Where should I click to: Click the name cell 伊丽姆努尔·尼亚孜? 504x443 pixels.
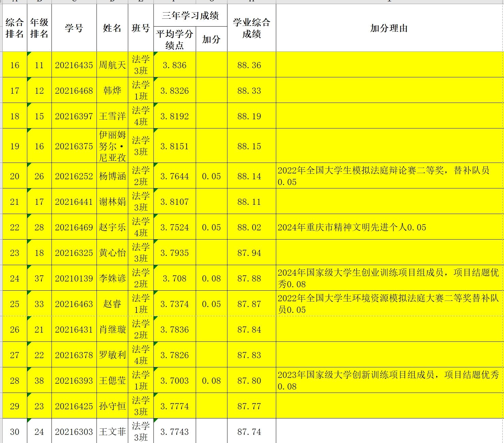pyautogui.click(x=112, y=146)
